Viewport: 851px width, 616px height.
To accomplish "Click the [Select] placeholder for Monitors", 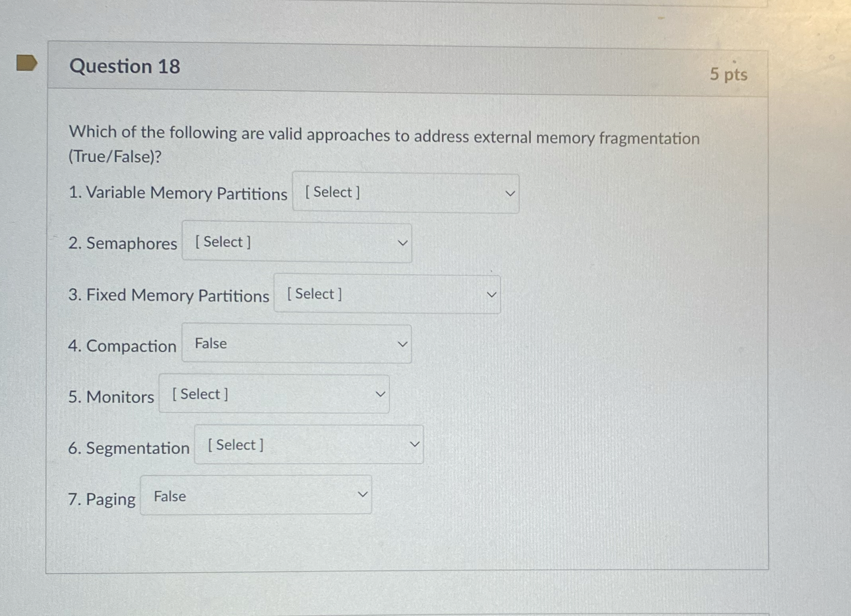I will click(199, 393).
